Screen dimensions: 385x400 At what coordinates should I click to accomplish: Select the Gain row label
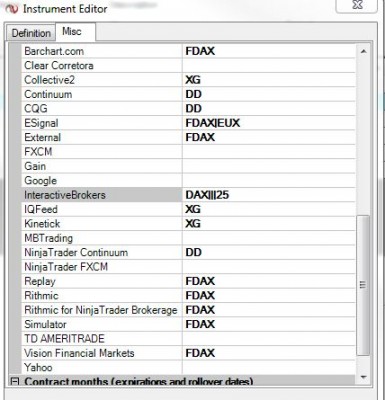point(102,166)
